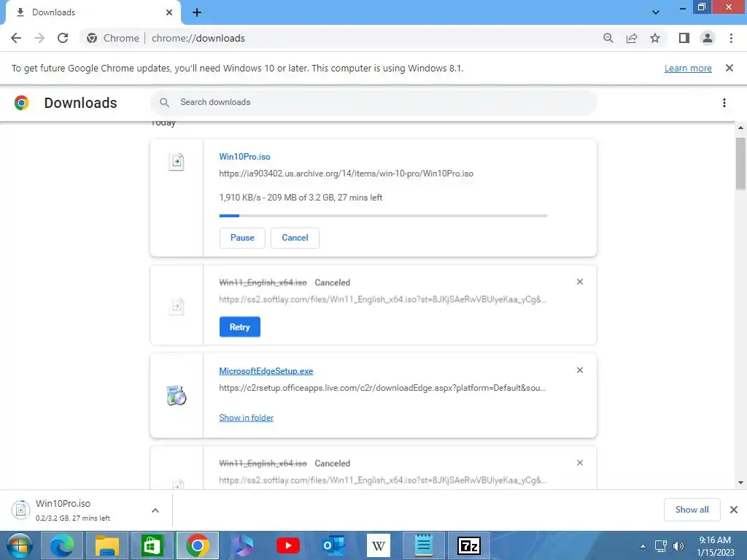Click in the Search downloads field
747x560 pixels.
pyautogui.click(x=373, y=102)
